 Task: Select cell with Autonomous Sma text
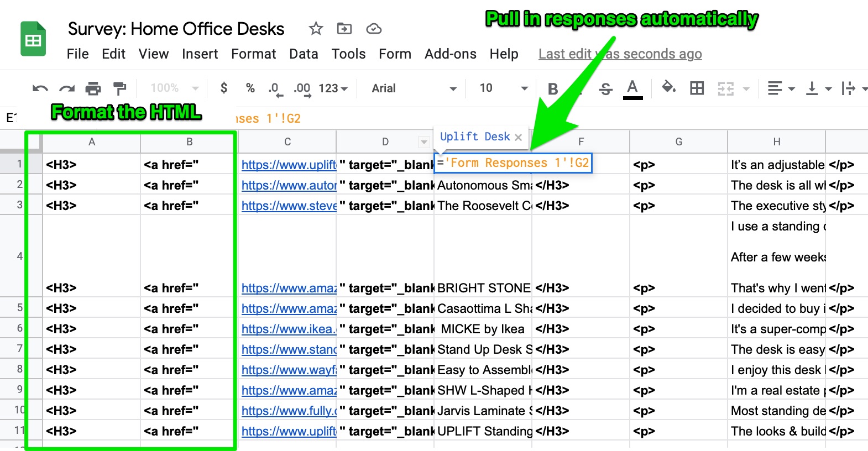click(x=483, y=185)
